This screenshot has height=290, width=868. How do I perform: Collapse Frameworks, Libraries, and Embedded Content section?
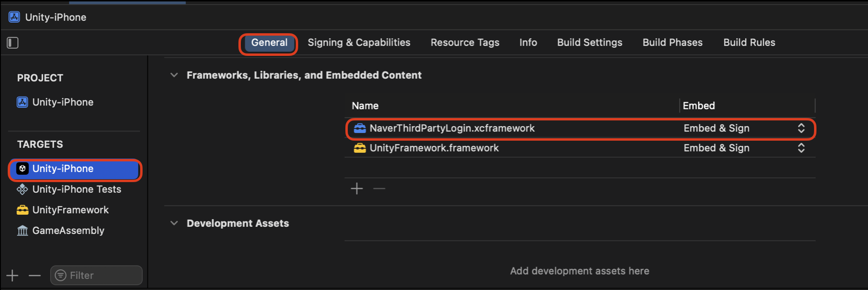[x=174, y=75]
